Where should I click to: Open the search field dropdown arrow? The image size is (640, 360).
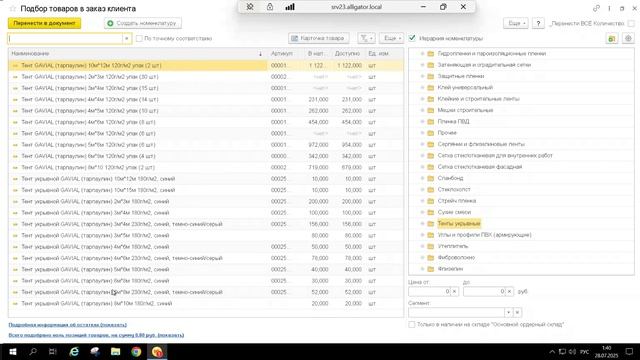[127, 38]
